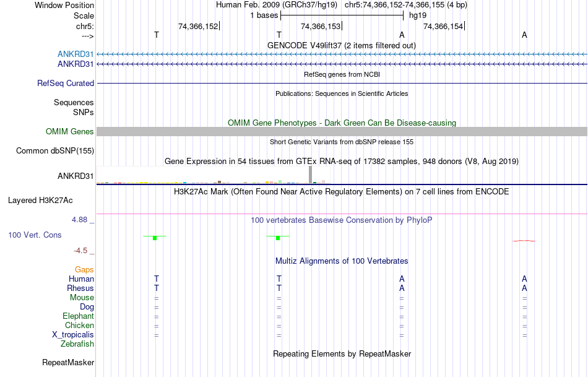Click Repeating Elements by RepeatMasker title

point(342,353)
